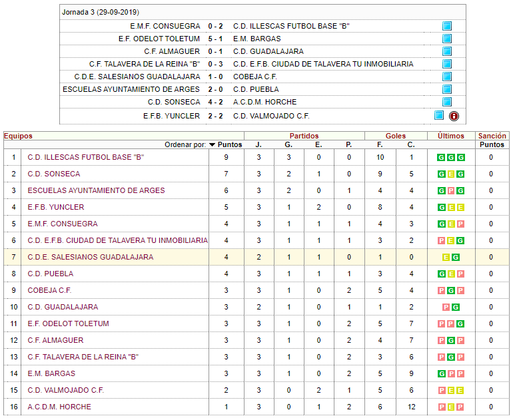Open C.D. Valmojado C.F. standings link

tap(66, 390)
